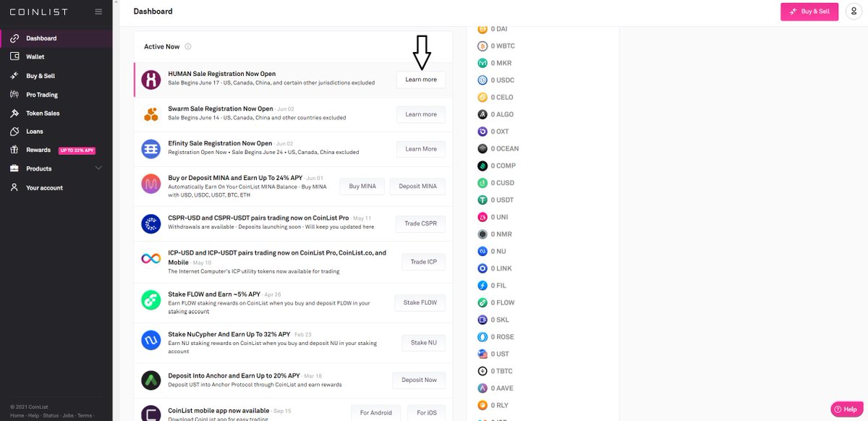Click the Buy MINA button
The width and height of the screenshot is (868, 421).
coord(364,186)
